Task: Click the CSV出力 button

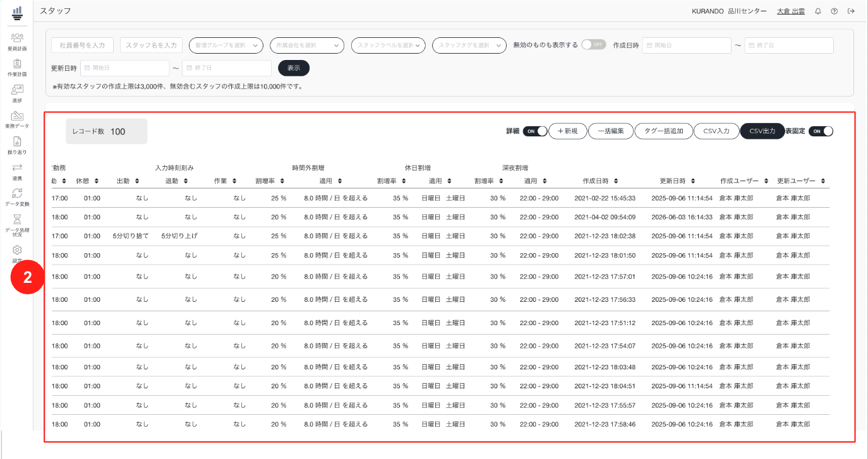Action: (x=763, y=131)
